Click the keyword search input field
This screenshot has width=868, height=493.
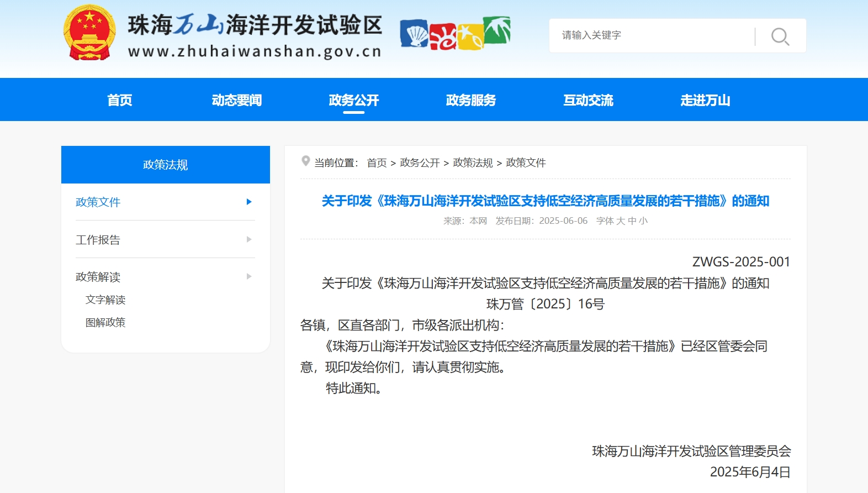[652, 35]
